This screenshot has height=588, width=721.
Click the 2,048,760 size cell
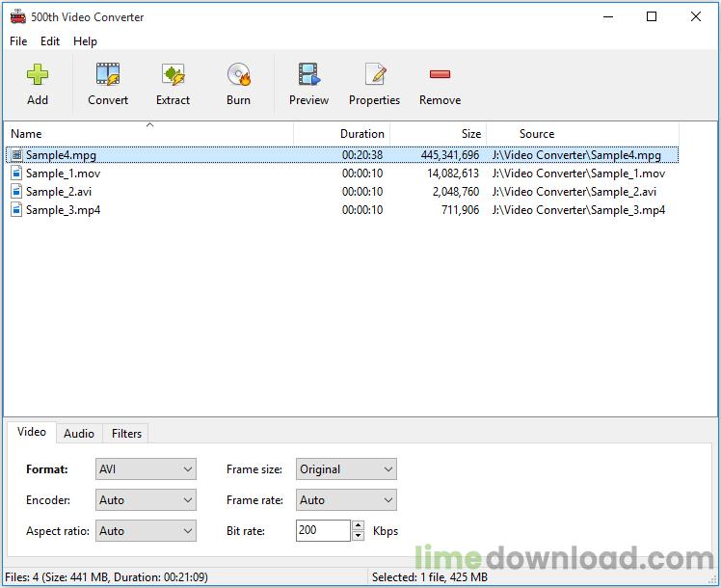pyautogui.click(x=456, y=191)
